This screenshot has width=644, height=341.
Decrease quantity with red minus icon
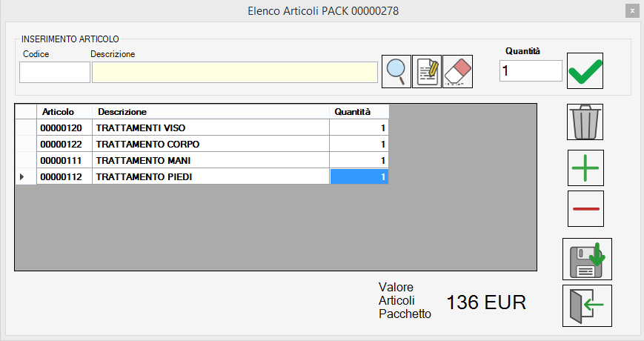(x=585, y=208)
